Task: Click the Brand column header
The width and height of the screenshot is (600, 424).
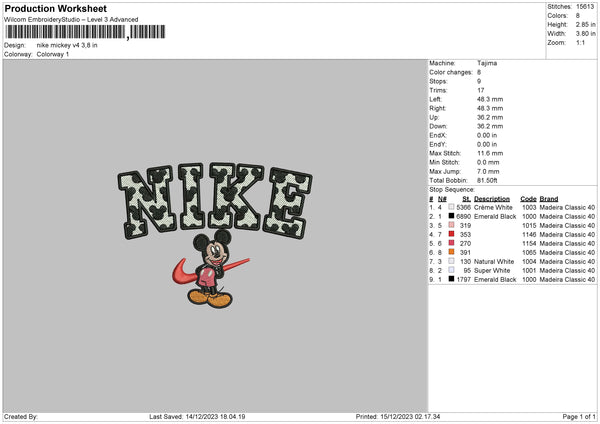Action: (549, 199)
